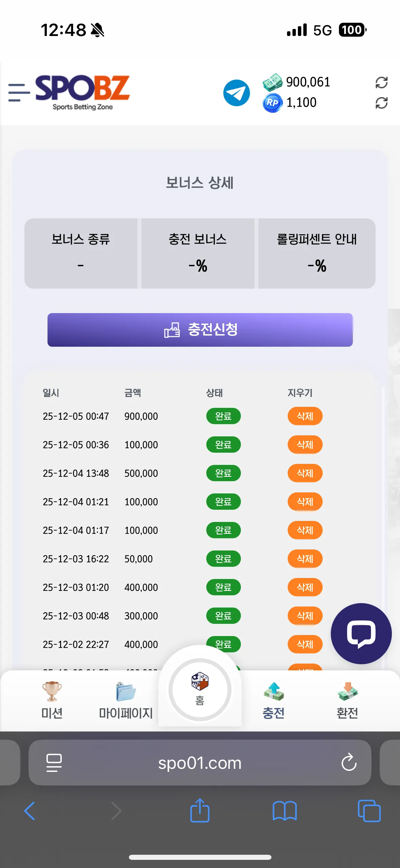Tap the 홈 center button
This screenshot has width=400, height=868.
coord(200,690)
